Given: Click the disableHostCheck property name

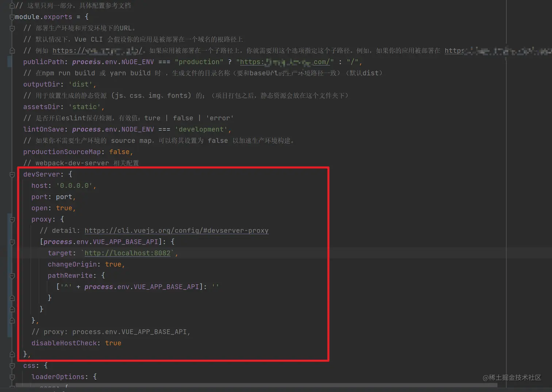Looking at the screenshot, I should click(x=64, y=343).
